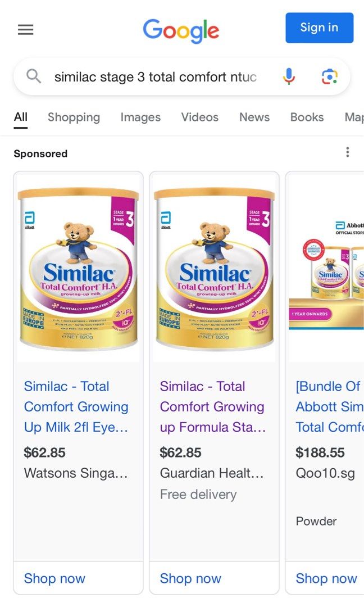Open the Sponsored ads options three-dot menu

tap(347, 152)
